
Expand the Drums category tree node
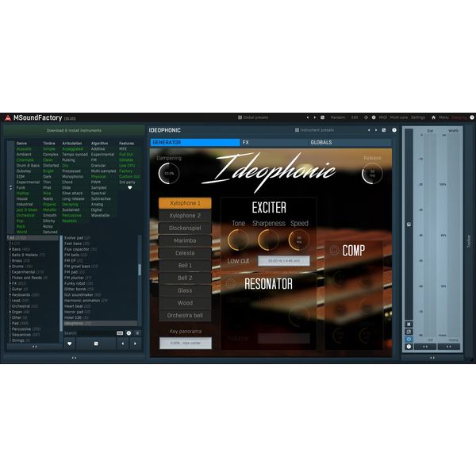[x=10, y=267]
